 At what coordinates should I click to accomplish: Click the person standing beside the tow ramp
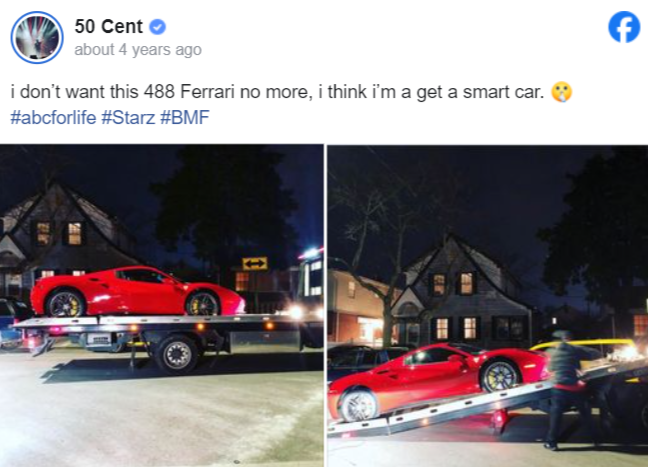pyautogui.click(x=568, y=390)
